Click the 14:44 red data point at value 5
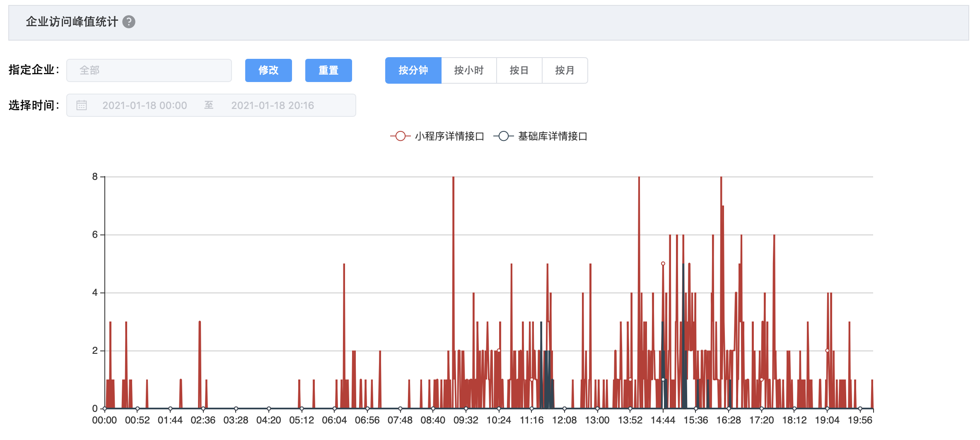This screenshot has width=980, height=440. pyautogui.click(x=663, y=264)
